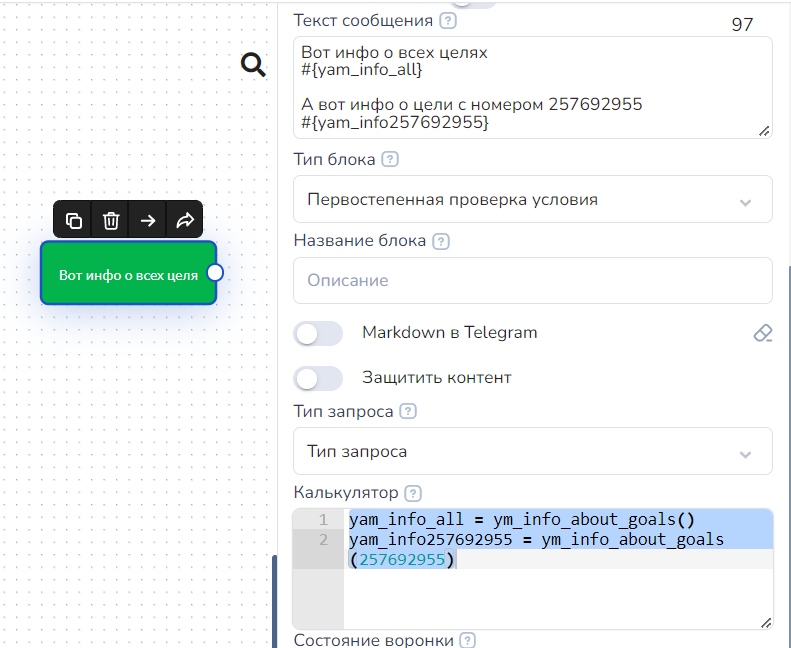Viewport: 791px width, 648px height.
Task: Click the curved share arrow icon above block
Action: tap(185, 220)
